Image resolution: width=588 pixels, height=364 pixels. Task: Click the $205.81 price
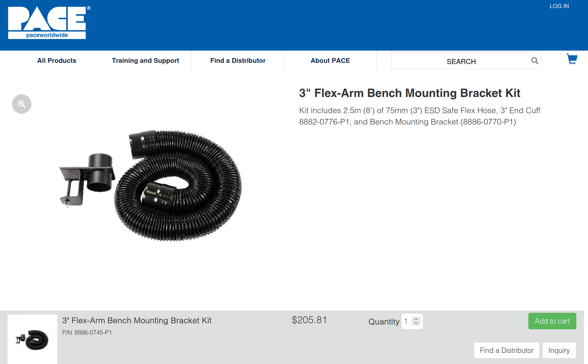click(309, 320)
